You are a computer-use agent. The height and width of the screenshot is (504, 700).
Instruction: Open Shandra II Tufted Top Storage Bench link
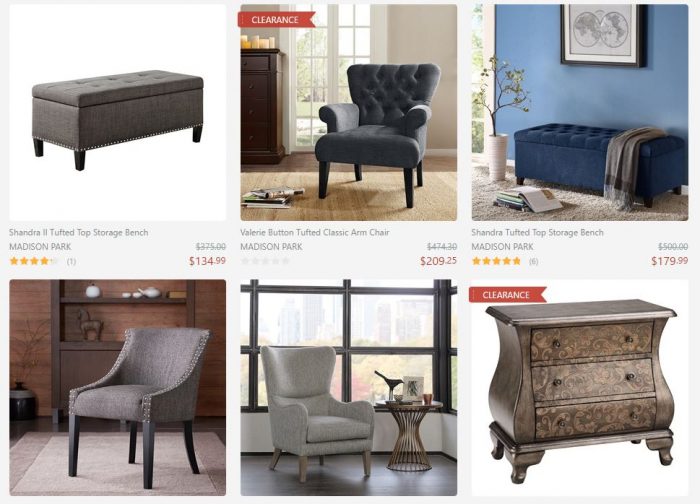[x=79, y=233]
